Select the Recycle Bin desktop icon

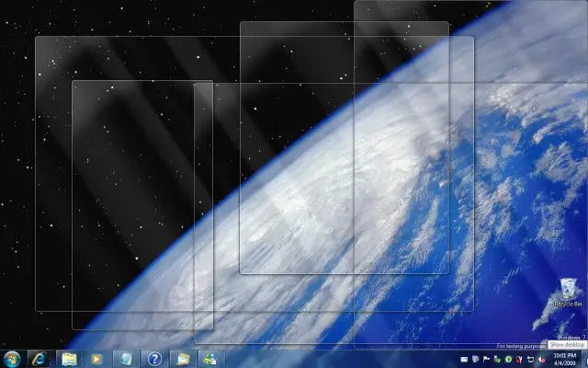tap(568, 293)
